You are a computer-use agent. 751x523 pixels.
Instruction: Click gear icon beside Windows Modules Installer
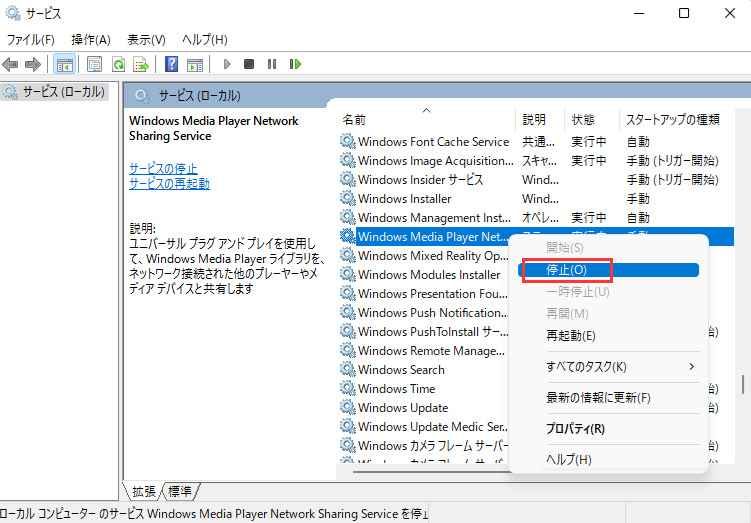[348, 274]
